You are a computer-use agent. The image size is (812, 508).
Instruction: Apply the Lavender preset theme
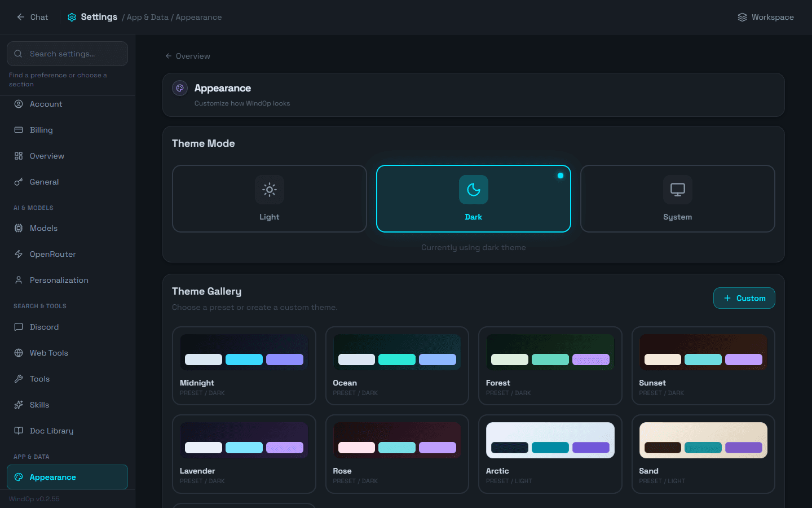click(x=244, y=454)
